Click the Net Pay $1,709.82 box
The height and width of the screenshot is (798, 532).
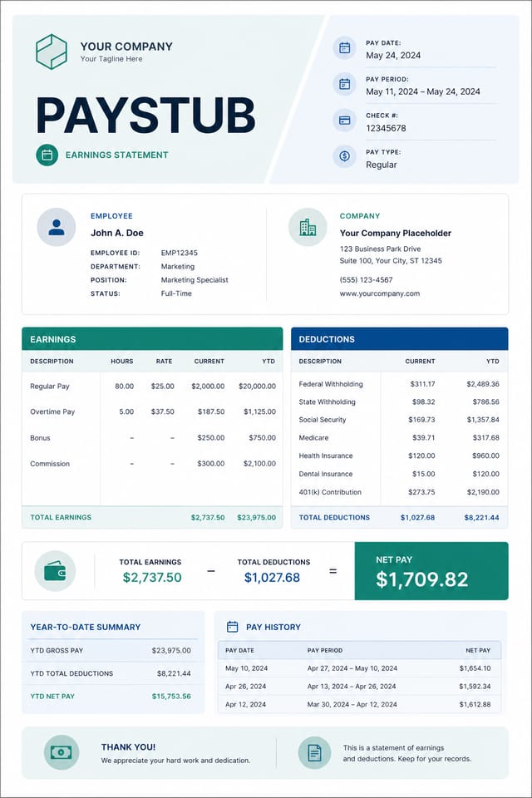tap(431, 571)
